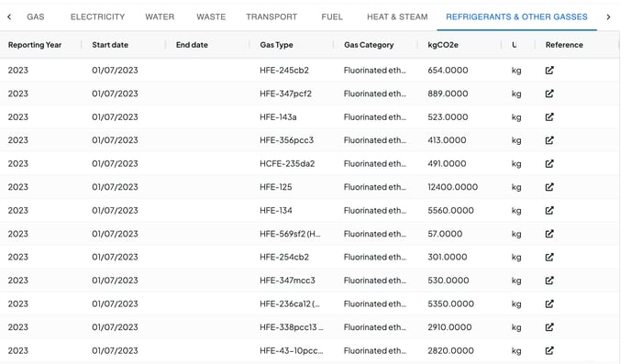This screenshot has width=631, height=364.
Task: Open reference link for HFE-43-10pcc row
Action: [x=549, y=351]
